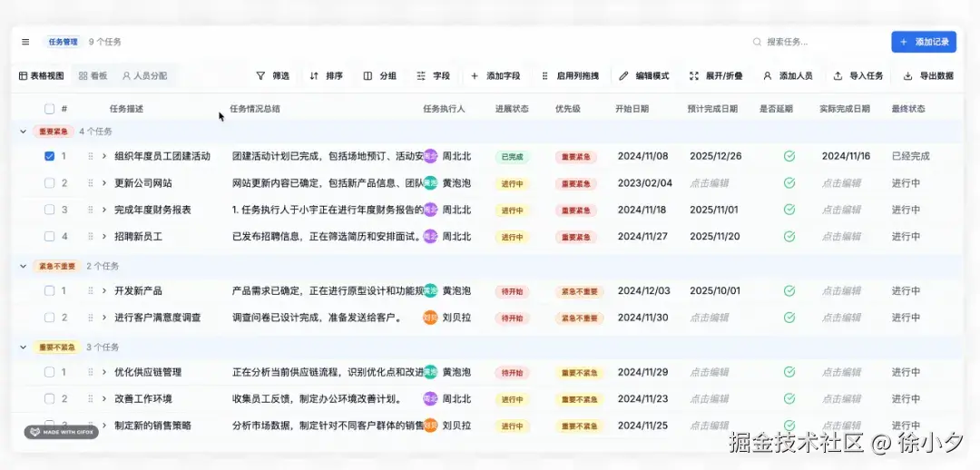
Task: Open the hamburger menu icon
Action: (25, 42)
